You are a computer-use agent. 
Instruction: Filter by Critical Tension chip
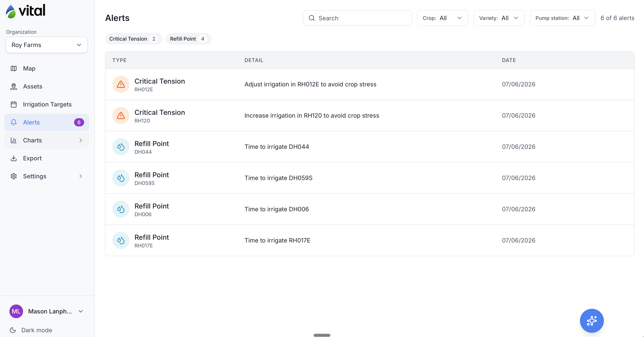click(x=133, y=39)
